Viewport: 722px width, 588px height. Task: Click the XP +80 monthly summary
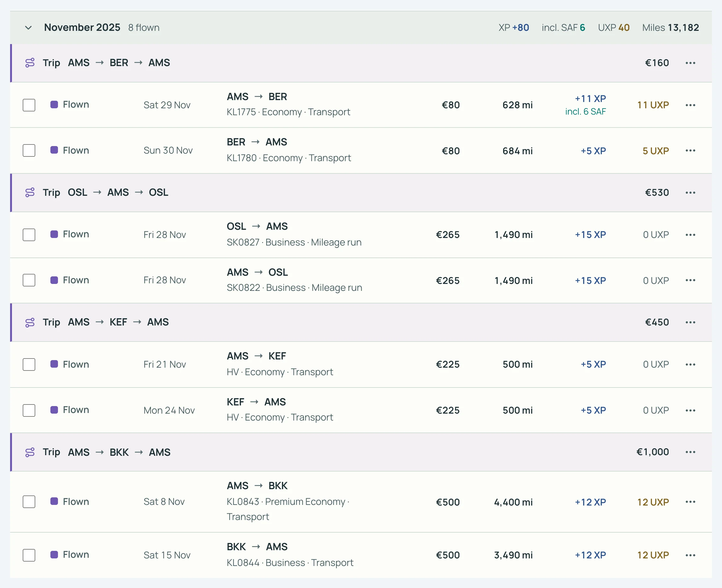click(x=513, y=27)
